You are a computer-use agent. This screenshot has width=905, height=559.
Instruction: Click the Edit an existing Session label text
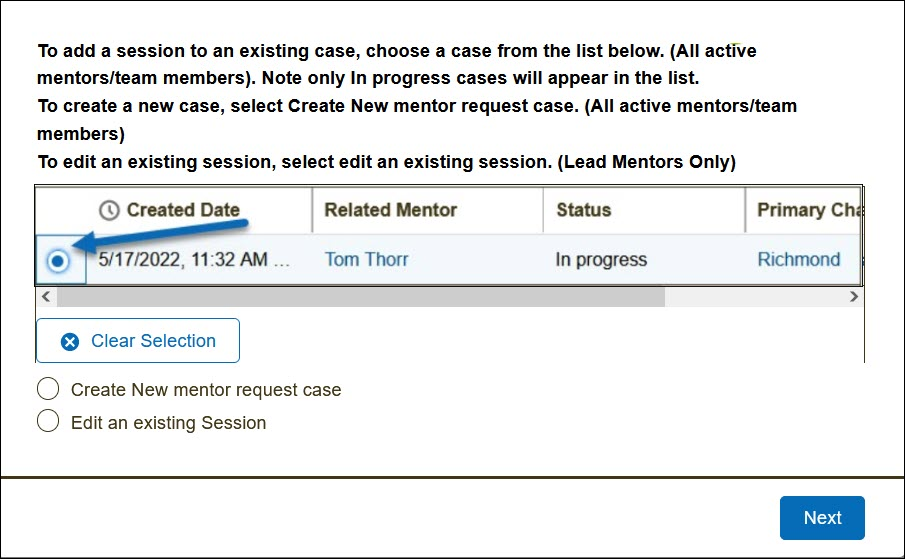click(x=168, y=423)
